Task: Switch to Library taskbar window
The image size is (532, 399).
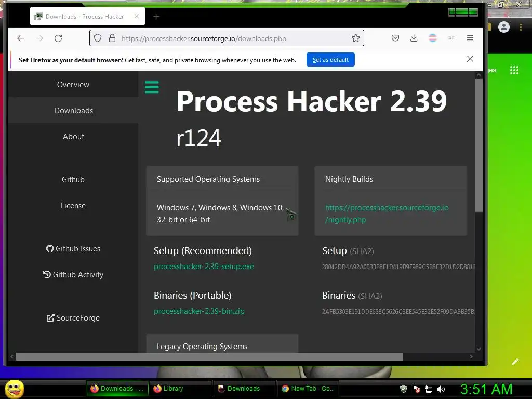Action: click(180, 389)
